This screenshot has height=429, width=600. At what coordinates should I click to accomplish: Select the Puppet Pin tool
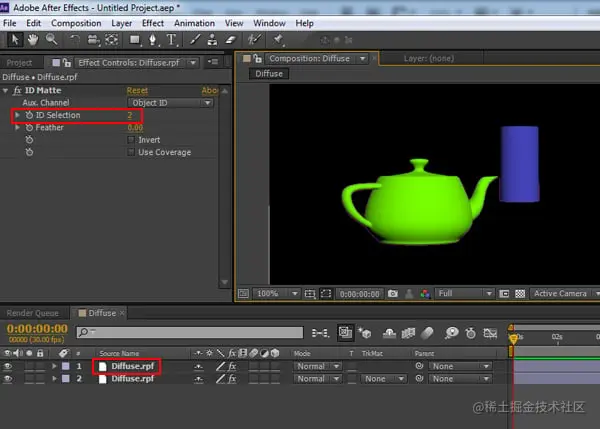[x=277, y=39]
